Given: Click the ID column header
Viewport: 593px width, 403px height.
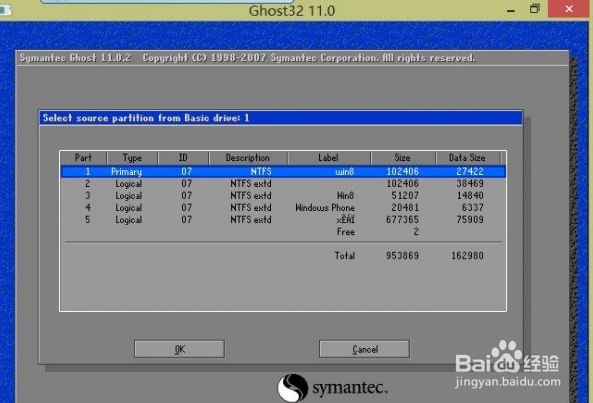Looking at the screenshot, I should tap(183, 158).
